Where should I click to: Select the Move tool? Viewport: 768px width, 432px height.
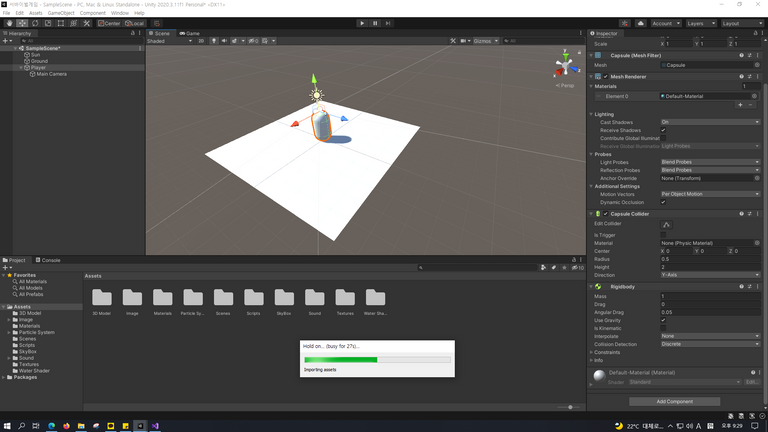tap(22, 23)
